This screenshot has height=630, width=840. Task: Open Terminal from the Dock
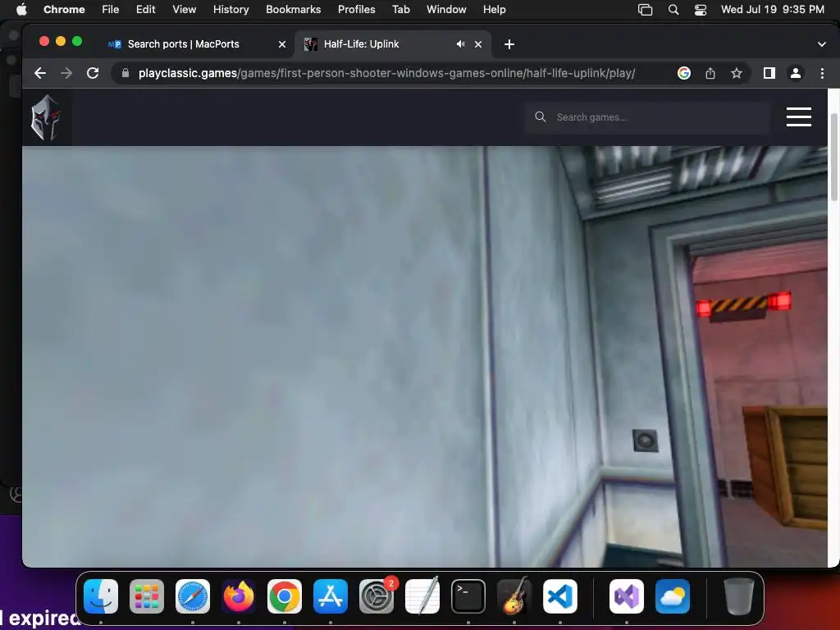click(468, 596)
